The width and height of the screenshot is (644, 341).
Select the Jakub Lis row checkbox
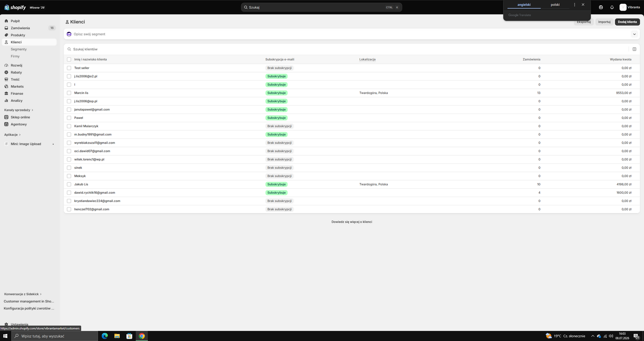[x=69, y=184]
